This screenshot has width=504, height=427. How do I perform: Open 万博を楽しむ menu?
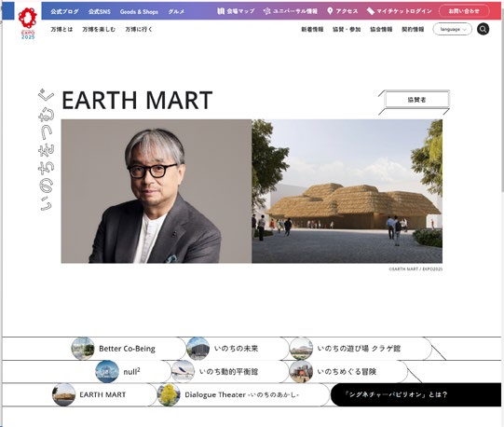(99, 29)
